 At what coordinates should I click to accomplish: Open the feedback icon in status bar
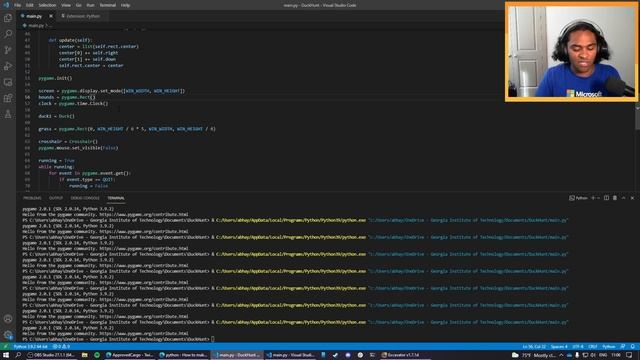[623, 347]
